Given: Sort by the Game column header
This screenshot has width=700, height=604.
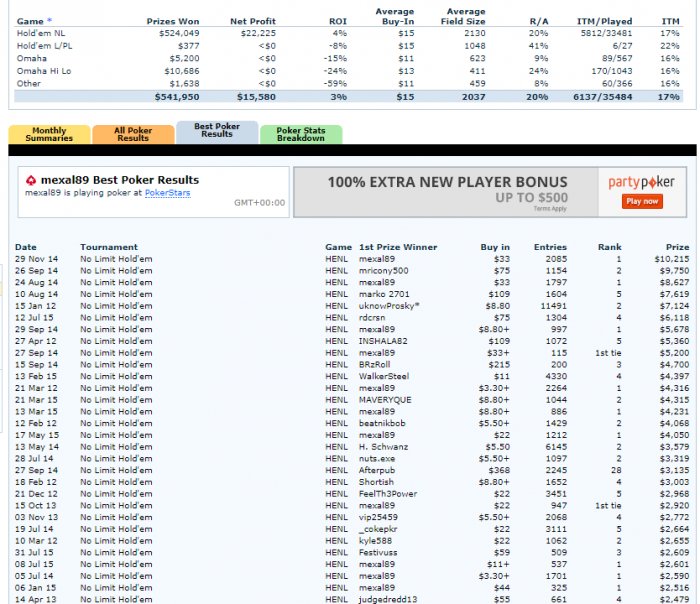Looking at the screenshot, I should tap(30, 21).
